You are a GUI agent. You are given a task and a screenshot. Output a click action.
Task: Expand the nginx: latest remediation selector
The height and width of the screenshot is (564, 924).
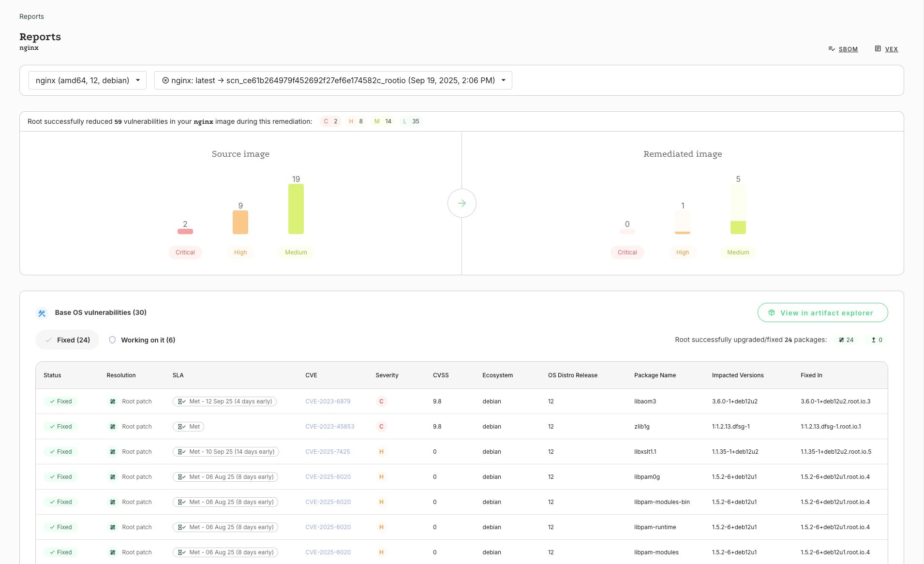click(333, 80)
